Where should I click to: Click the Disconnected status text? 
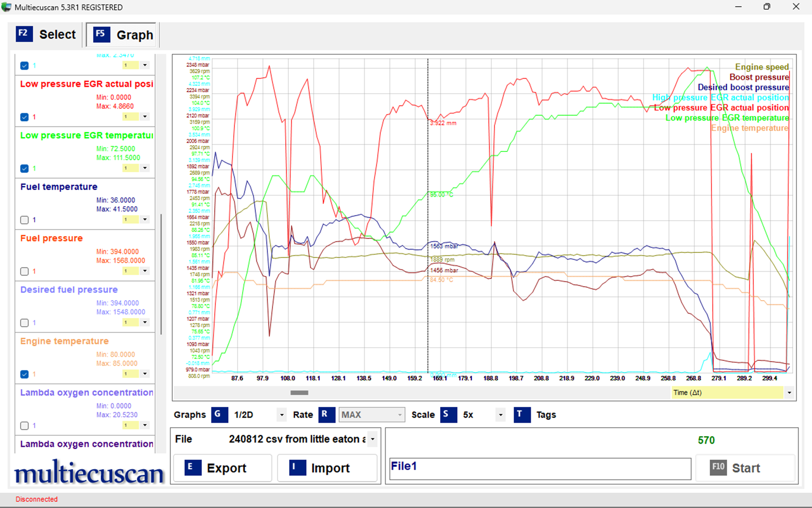(37, 499)
